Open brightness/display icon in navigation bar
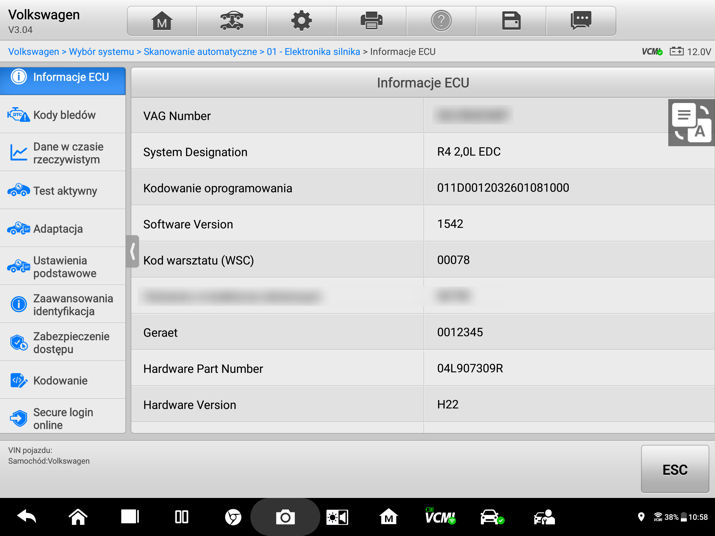Screen dimensions: 715x536 337,517
